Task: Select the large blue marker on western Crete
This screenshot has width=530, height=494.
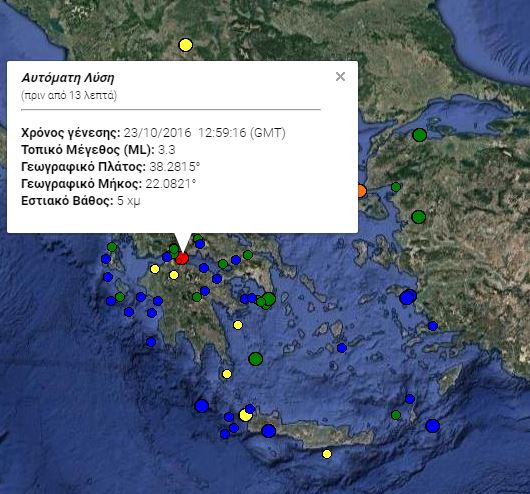Action: click(x=269, y=431)
